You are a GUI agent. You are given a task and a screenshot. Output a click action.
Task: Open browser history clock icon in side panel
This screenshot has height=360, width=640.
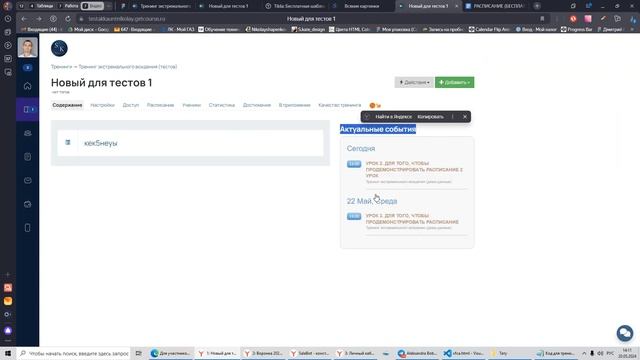point(8,19)
